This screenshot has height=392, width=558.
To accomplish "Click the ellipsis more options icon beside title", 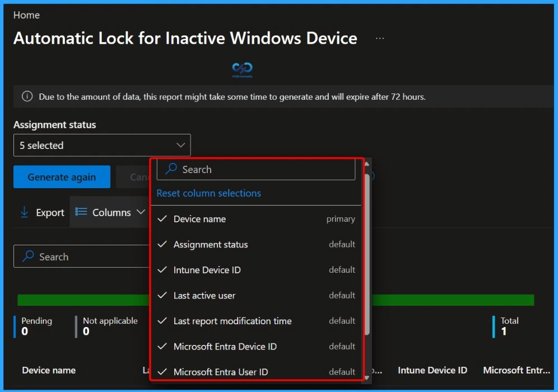I will (x=380, y=38).
